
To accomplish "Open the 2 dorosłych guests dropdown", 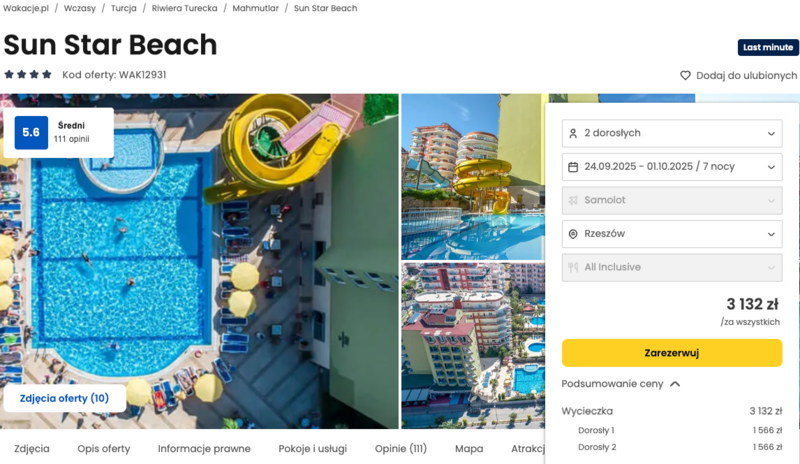I will pyautogui.click(x=672, y=133).
